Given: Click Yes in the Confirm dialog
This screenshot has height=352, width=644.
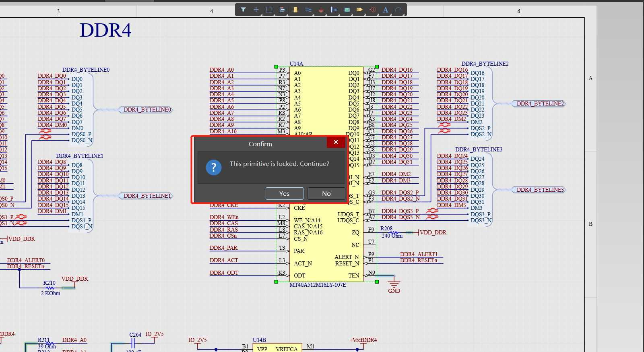Looking at the screenshot, I should tap(284, 193).
